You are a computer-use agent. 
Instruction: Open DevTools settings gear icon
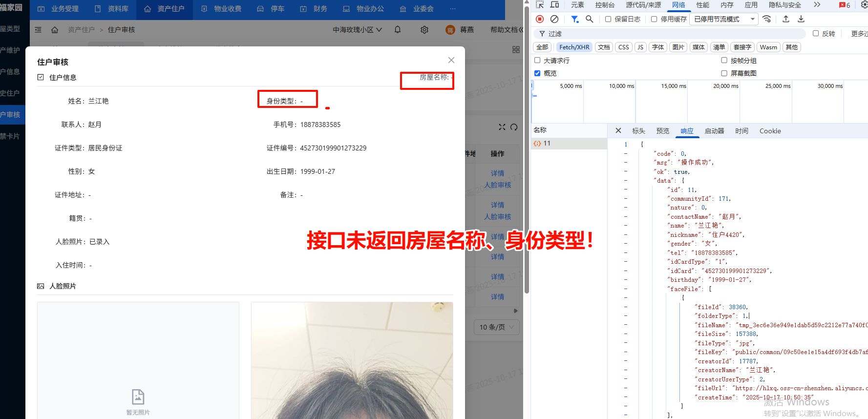point(864,5)
